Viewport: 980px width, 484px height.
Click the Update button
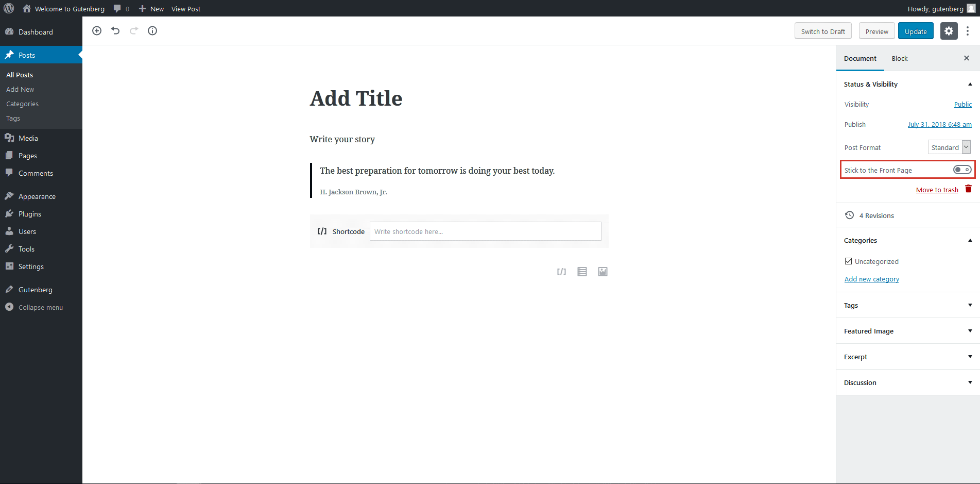click(x=916, y=31)
